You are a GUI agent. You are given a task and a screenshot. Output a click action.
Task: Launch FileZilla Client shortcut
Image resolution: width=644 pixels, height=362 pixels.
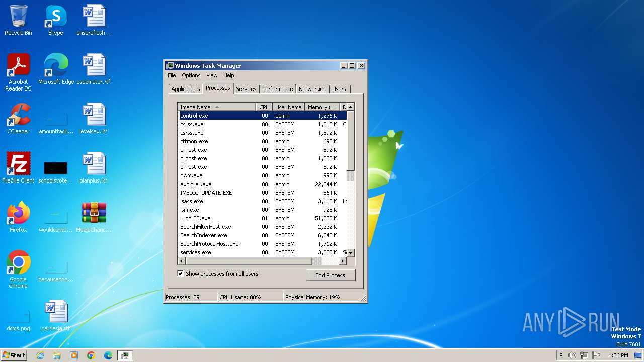point(18,168)
